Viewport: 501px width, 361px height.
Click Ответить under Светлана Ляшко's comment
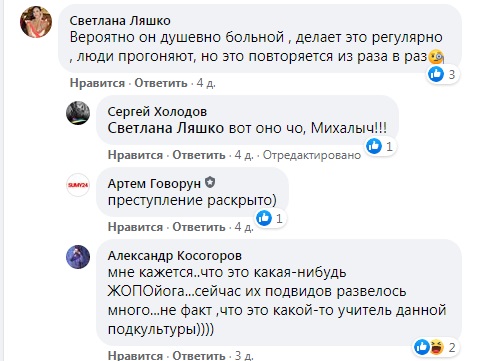[161, 83]
